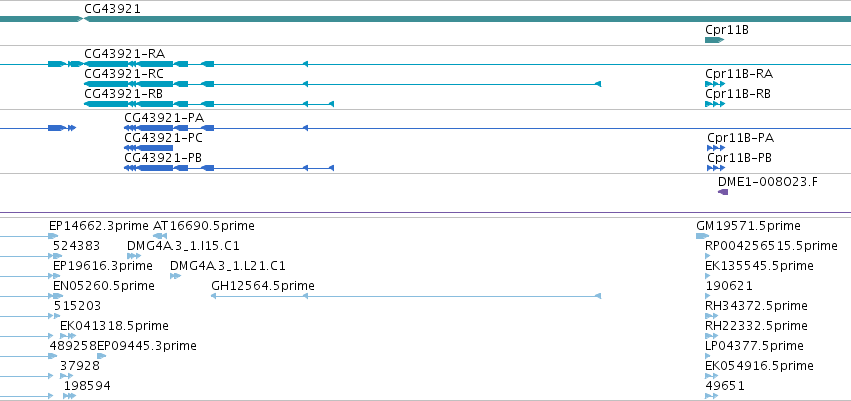Click the 190621 feature label
Viewport: 851px width, 401px height.
pos(729,285)
